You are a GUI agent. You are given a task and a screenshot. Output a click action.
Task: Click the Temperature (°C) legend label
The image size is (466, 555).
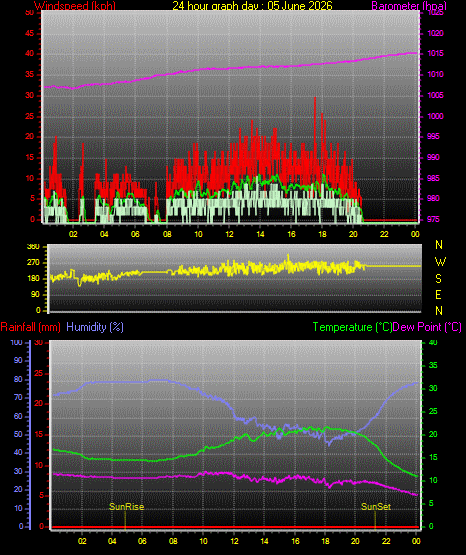pyautogui.click(x=352, y=327)
